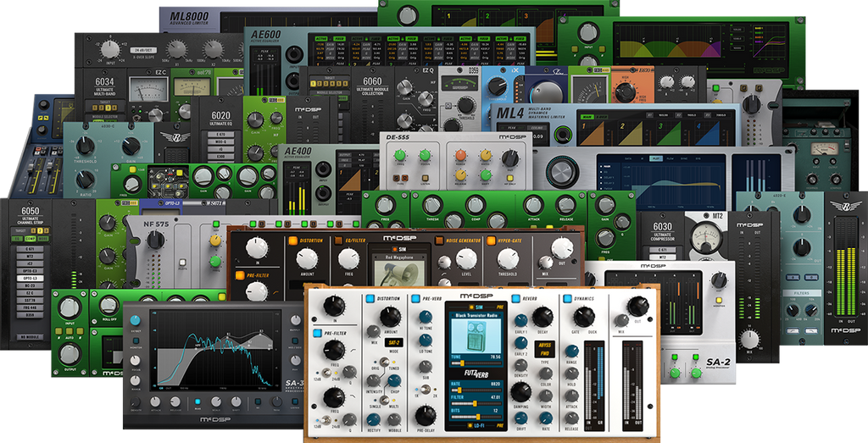Toggle the orange PRE-FILTER button on the dark plugin
This screenshot has height=443, width=868.
240,275
